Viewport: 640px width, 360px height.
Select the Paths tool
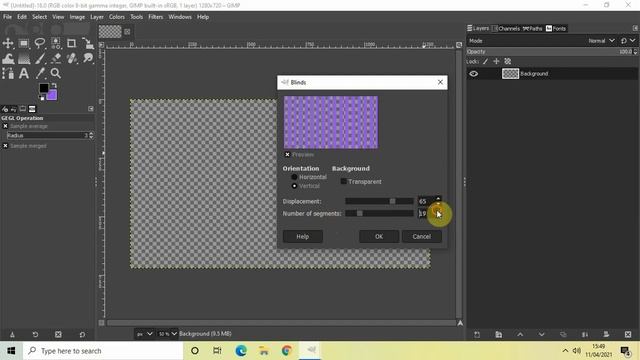[x=8, y=73]
